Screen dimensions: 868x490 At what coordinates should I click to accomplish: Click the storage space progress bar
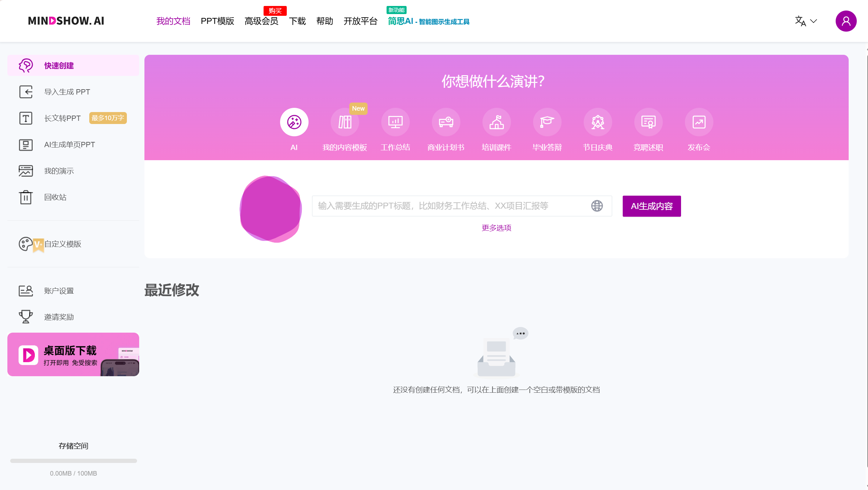point(73,460)
